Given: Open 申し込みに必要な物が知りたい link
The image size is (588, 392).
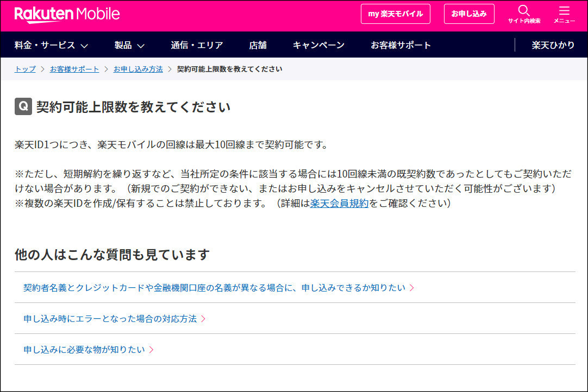Looking at the screenshot, I should pyautogui.click(x=89, y=349).
